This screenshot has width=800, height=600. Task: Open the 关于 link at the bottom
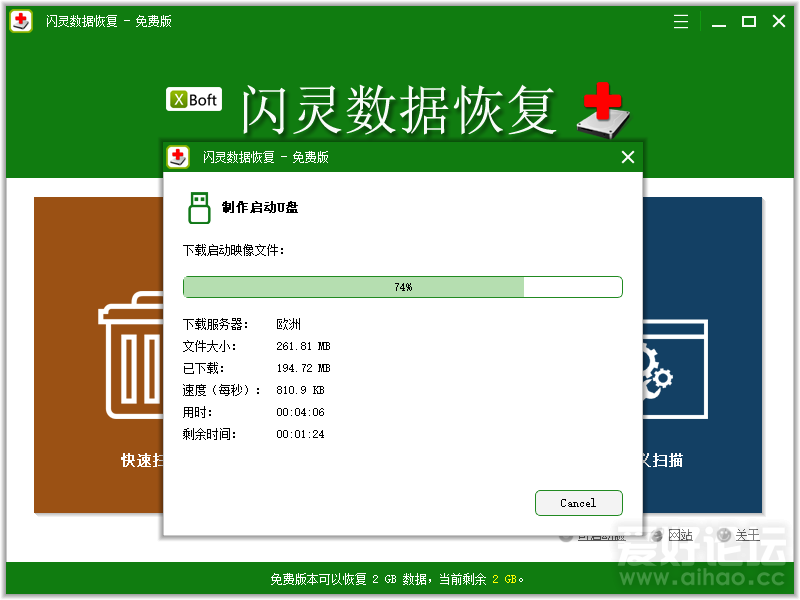coord(747,535)
